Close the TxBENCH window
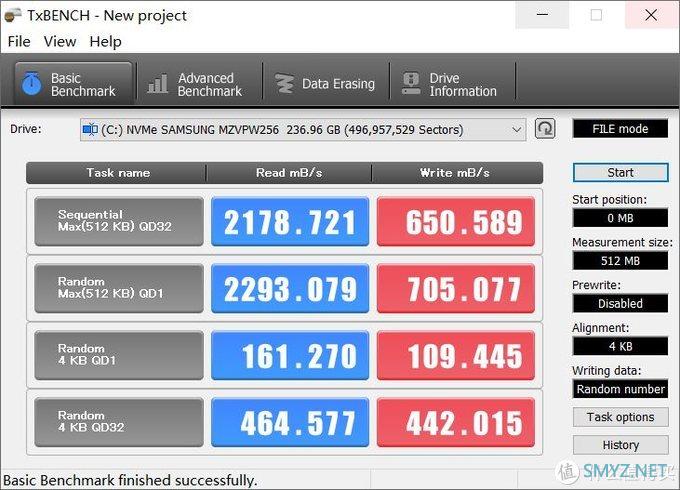680x490 pixels. pyautogui.click(x=651, y=15)
